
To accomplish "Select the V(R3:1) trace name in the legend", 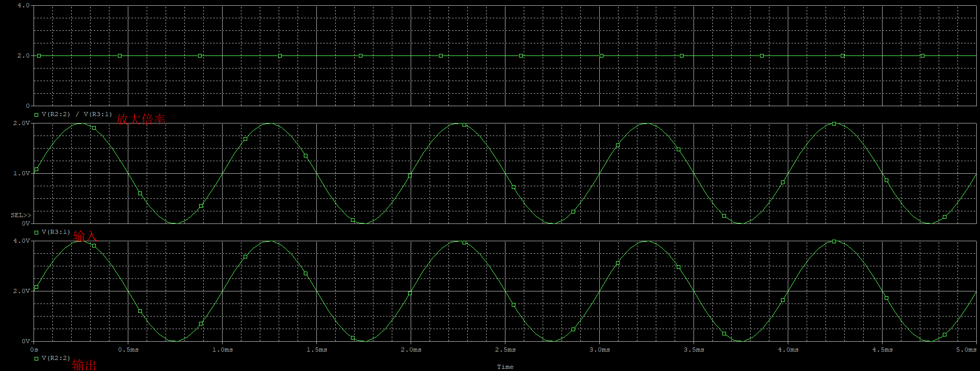I will point(56,232).
